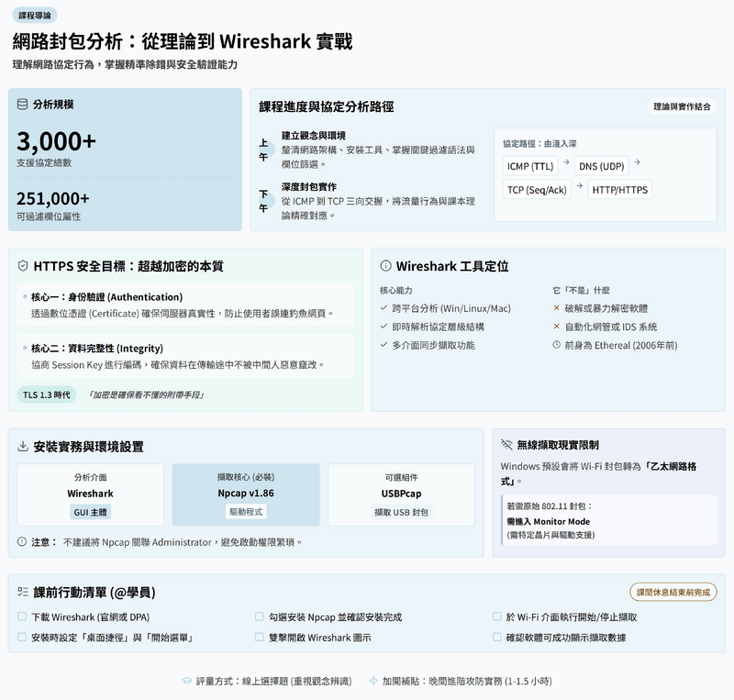The height and width of the screenshot is (700, 734).
Task: Check 確認軟體可成功顯示擷取數據 checkbox
Action: 496,638
